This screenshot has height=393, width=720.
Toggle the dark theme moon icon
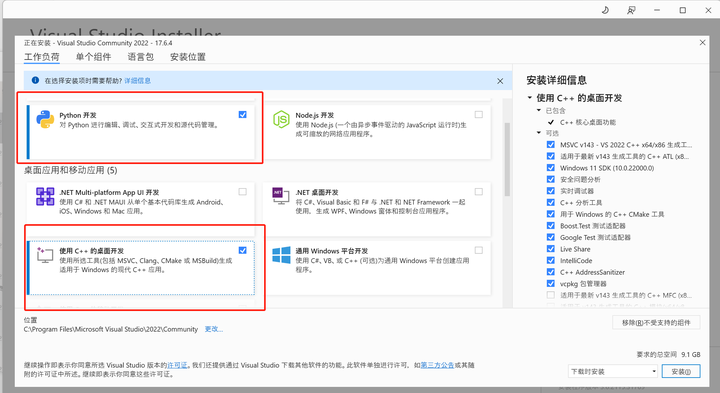[x=605, y=10]
